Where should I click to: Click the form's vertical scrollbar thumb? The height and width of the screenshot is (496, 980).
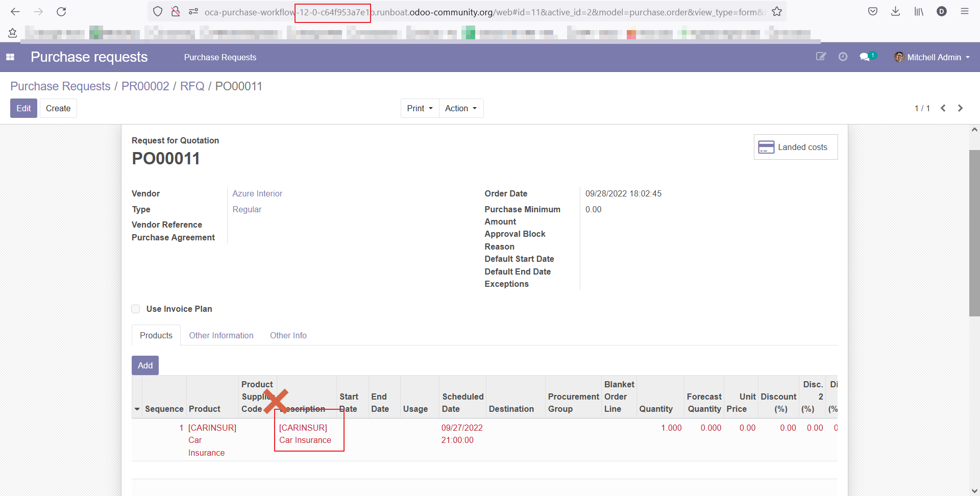point(974,233)
